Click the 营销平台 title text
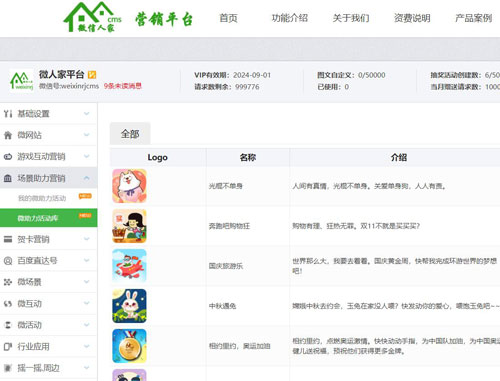Screen dimensions: 500x381 coord(164,19)
